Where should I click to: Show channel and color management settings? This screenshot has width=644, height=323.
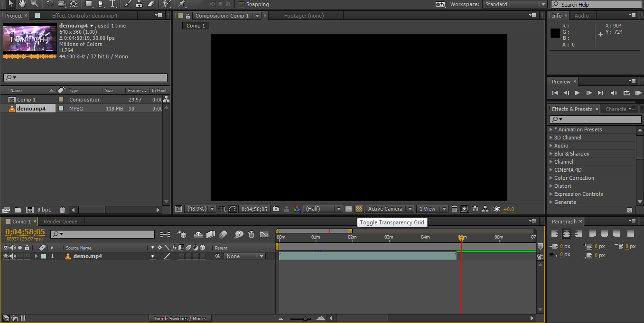pos(297,209)
